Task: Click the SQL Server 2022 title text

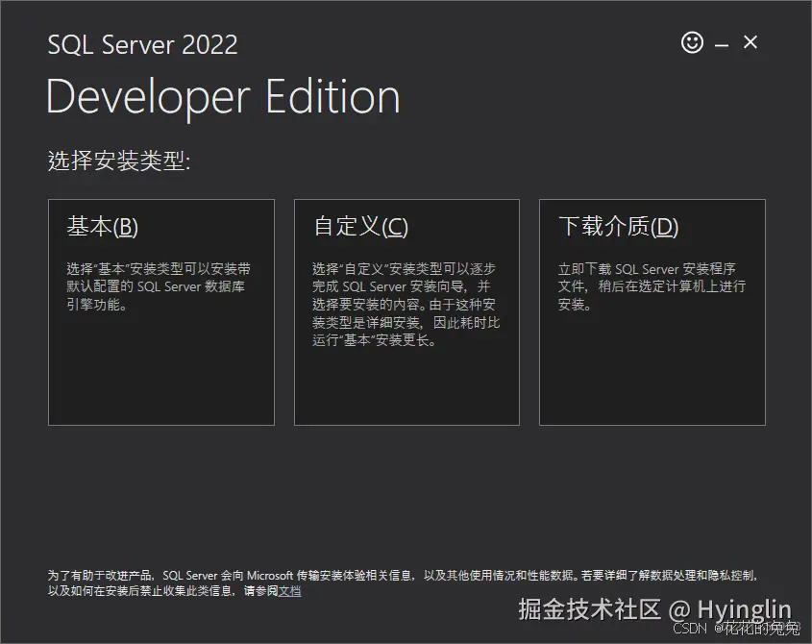Action: (x=142, y=44)
